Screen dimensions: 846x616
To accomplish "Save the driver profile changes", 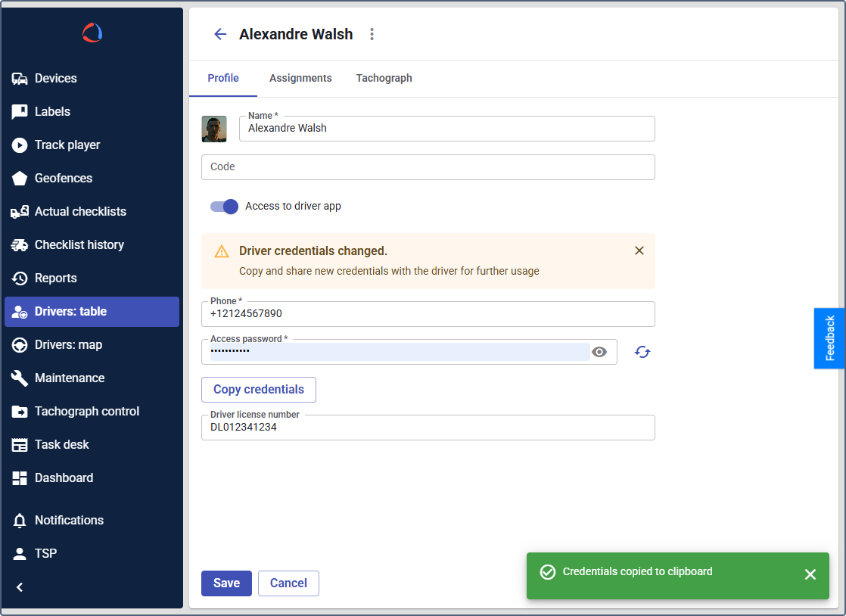I will click(226, 583).
